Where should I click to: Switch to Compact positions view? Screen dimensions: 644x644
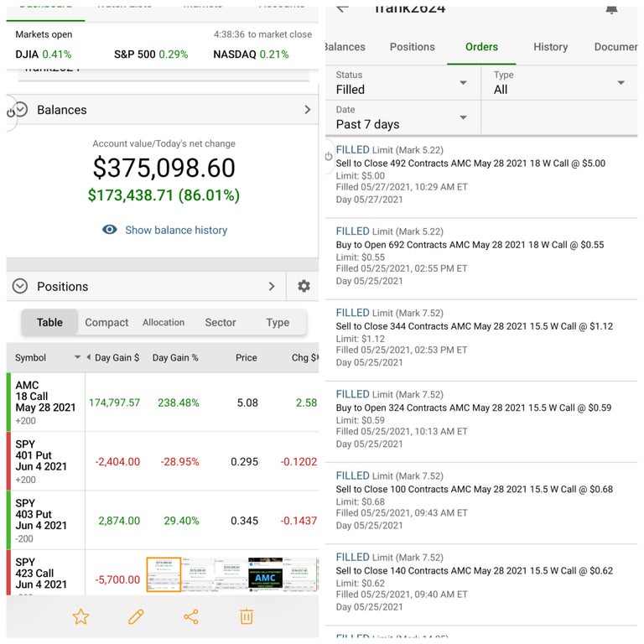click(106, 322)
